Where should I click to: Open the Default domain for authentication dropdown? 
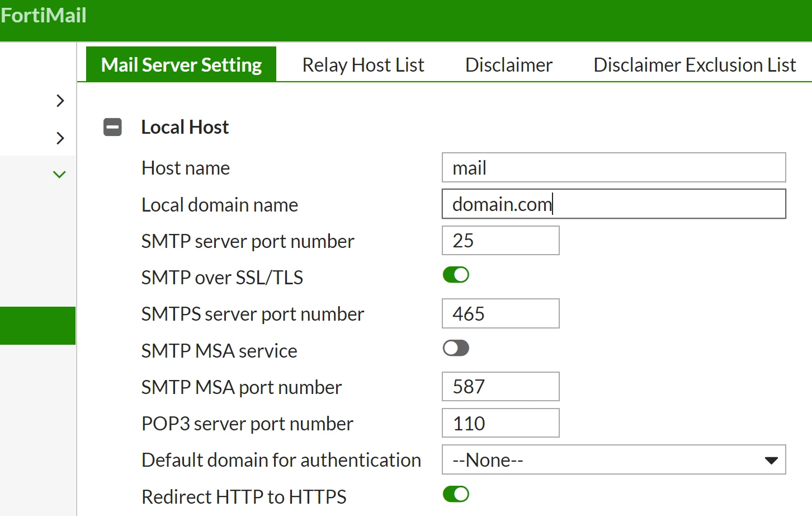tap(613, 459)
